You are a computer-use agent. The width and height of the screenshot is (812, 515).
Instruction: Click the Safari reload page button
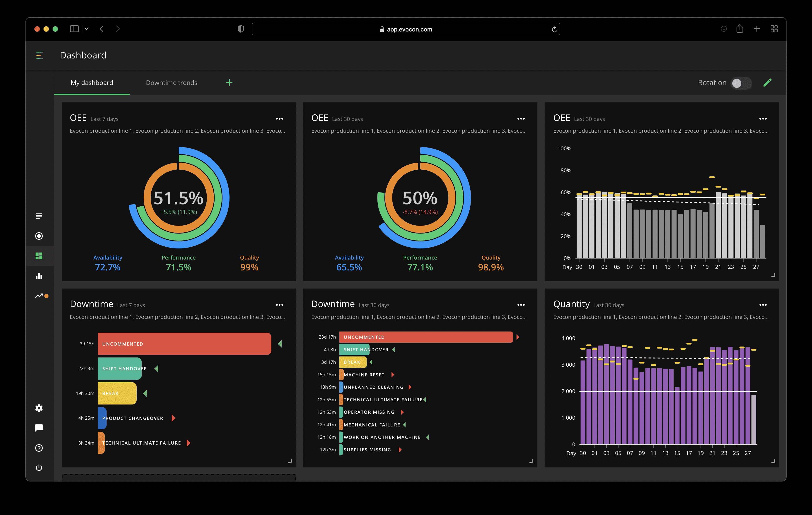[x=554, y=29]
